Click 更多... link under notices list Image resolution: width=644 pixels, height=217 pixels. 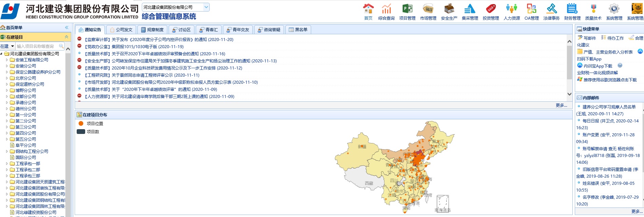(561, 105)
